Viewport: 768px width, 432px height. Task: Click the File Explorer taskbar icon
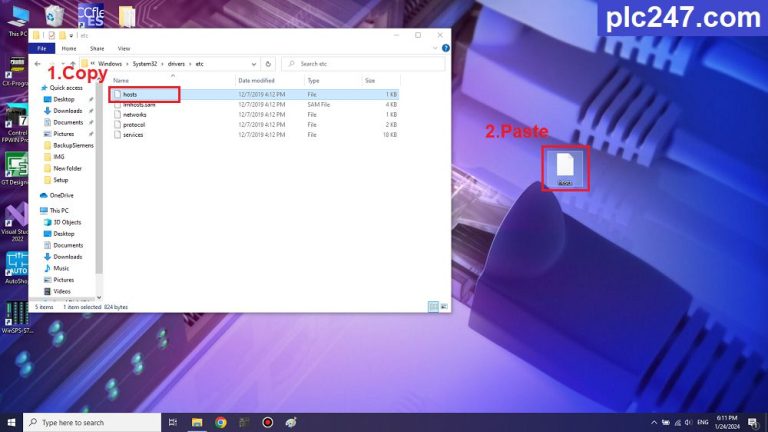197,422
